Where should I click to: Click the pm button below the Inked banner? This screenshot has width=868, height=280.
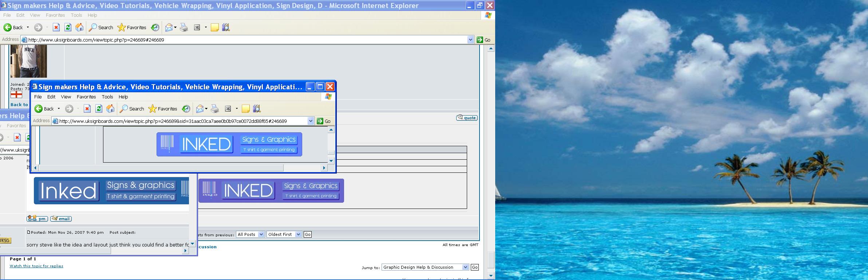tap(37, 219)
